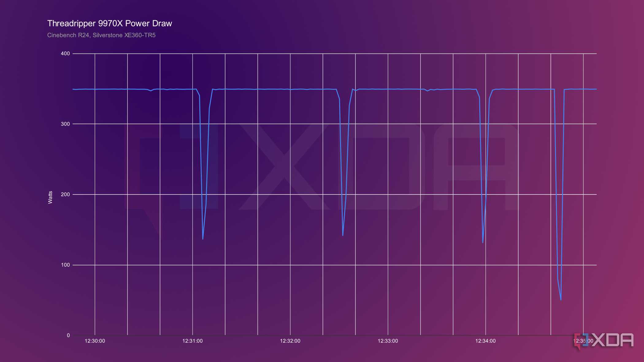Click the first power dip after 12:31:00
Viewport: 644px width, 362px height.
tap(203, 239)
